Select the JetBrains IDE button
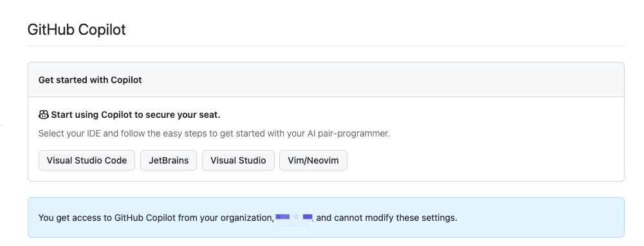Image resolution: width=644 pixels, height=246 pixels. pos(169,160)
